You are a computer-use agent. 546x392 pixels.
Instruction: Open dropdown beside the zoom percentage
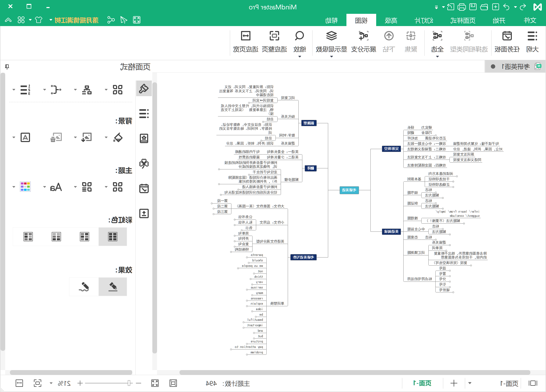[x=51, y=383]
